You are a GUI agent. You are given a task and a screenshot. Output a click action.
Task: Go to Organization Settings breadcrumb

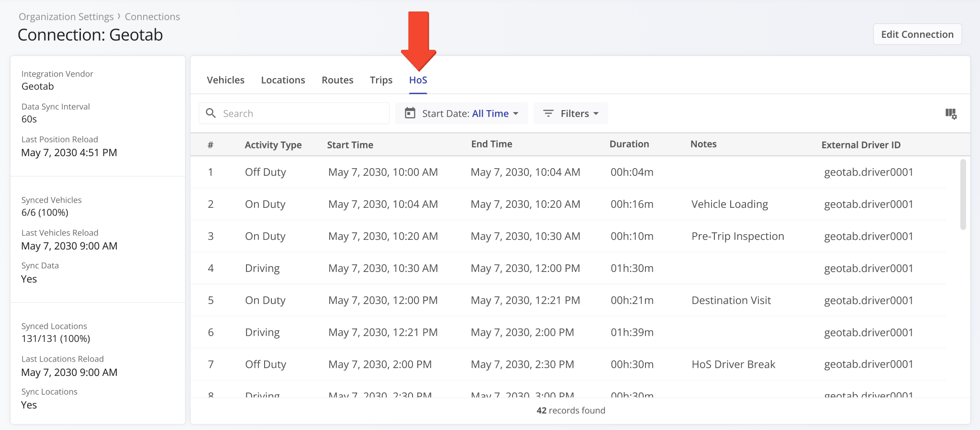click(66, 17)
